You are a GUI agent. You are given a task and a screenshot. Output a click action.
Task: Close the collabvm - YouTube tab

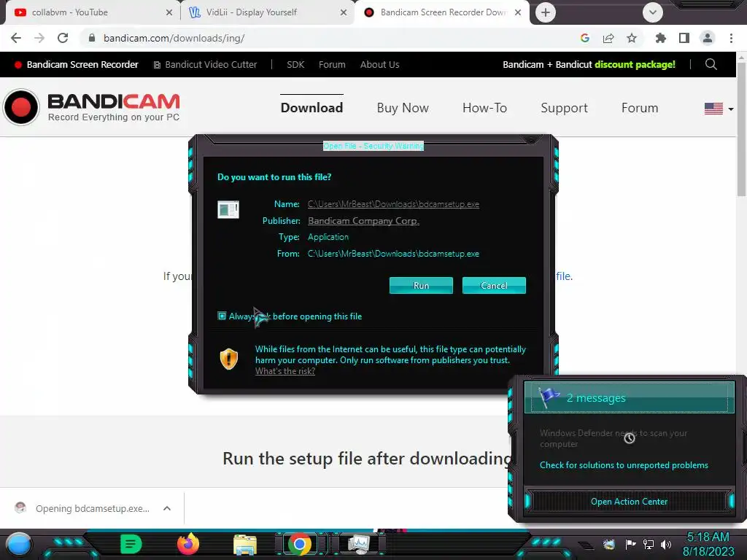tap(169, 12)
